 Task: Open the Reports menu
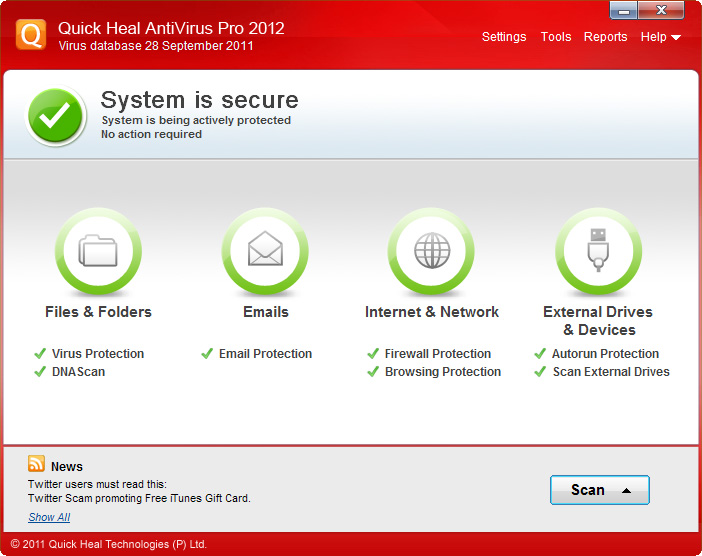click(605, 37)
